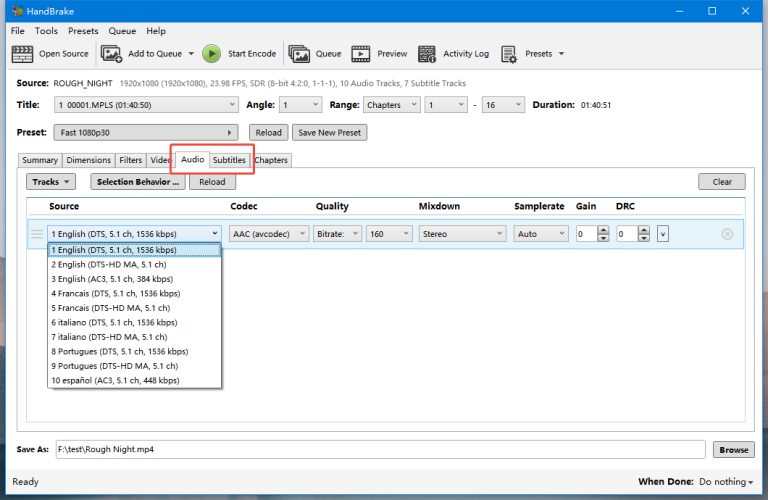Screen dimensions: 768x500
Task: Click the Presets gear document icon
Action: coord(508,54)
